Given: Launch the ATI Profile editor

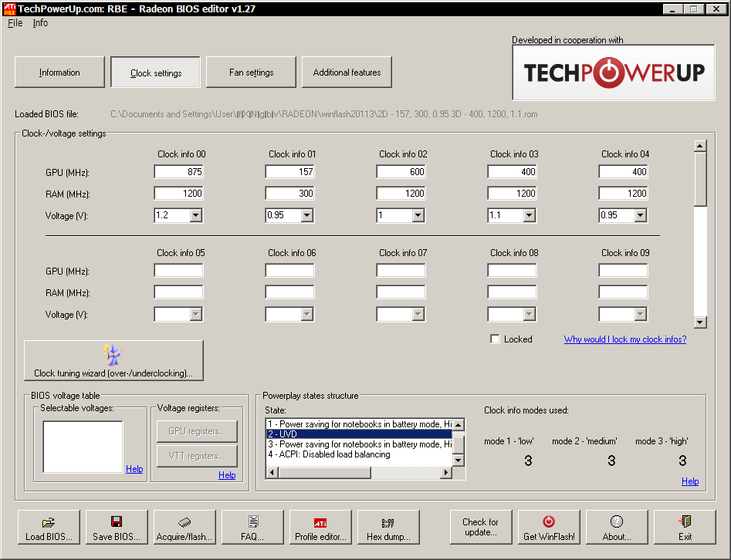Looking at the screenshot, I should click(320, 528).
